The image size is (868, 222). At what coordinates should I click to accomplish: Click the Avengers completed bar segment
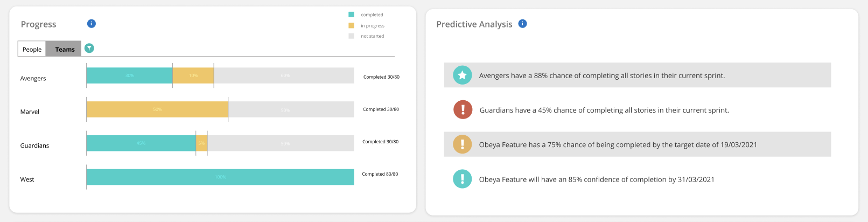point(129,75)
